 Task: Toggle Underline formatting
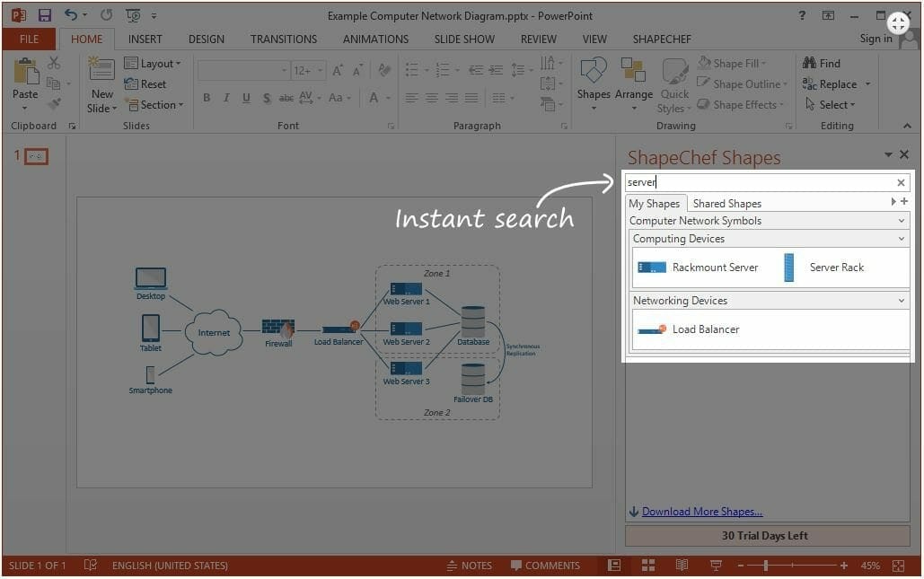pyautogui.click(x=246, y=98)
